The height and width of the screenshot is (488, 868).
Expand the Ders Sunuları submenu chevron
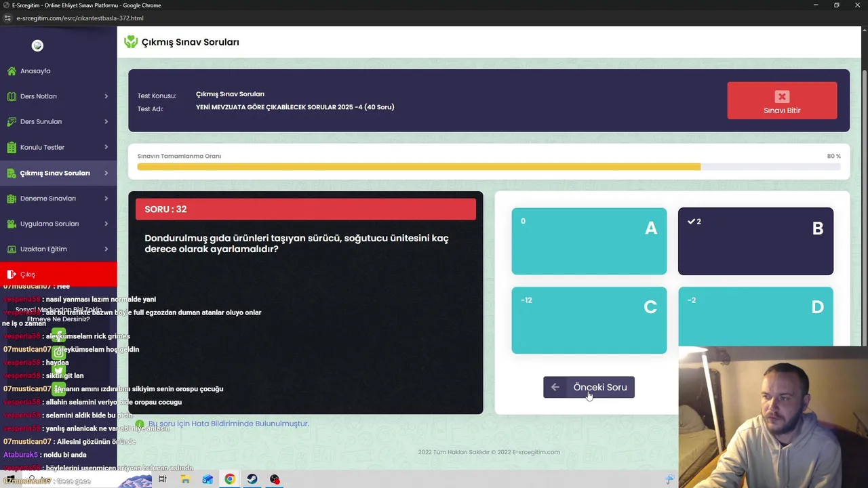[106, 122]
